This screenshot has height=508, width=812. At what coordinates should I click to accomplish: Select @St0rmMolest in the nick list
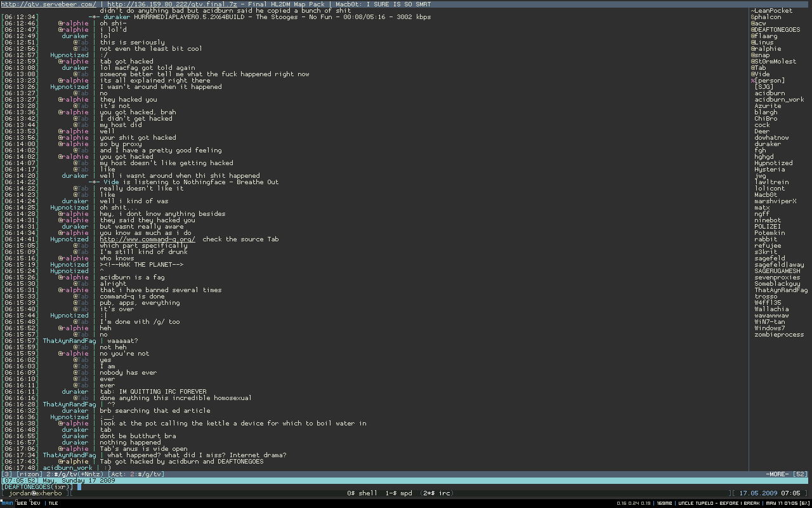[x=773, y=62]
